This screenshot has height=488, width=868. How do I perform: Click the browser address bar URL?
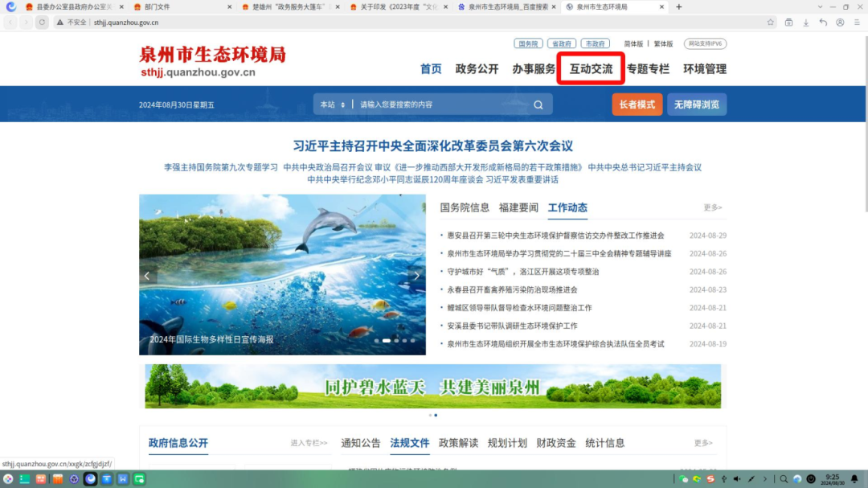(x=126, y=23)
